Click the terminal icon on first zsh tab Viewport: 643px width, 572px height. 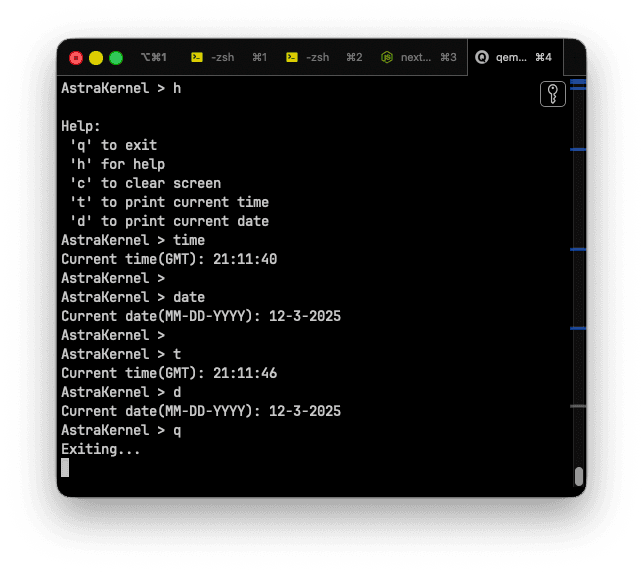point(197,57)
